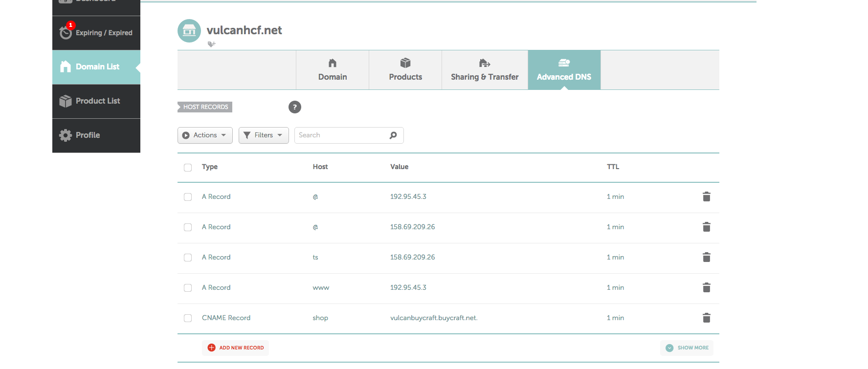Click the search magnifier icon
The height and width of the screenshot is (369, 868).
coord(393,135)
